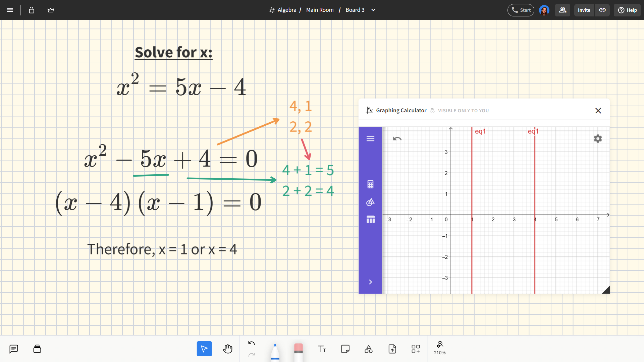Click the eq1 label on line x=1
Image resolution: width=644 pixels, height=362 pixels.
click(480, 131)
